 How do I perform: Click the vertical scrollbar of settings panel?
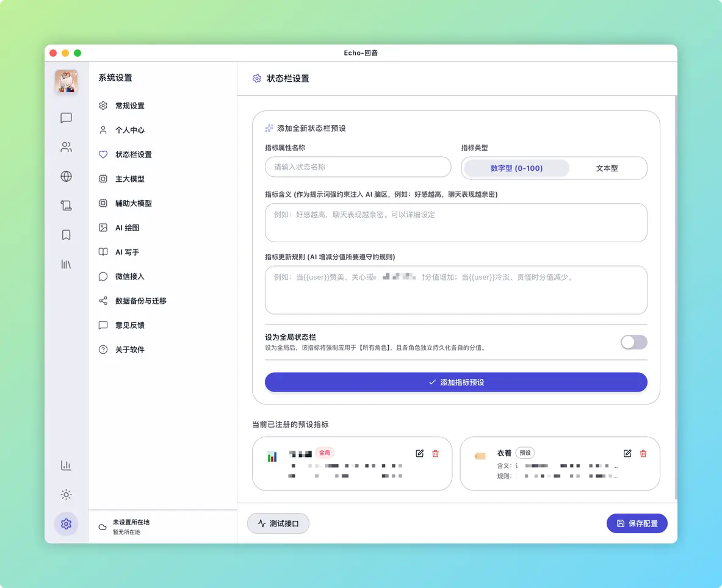pyautogui.click(x=676, y=297)
